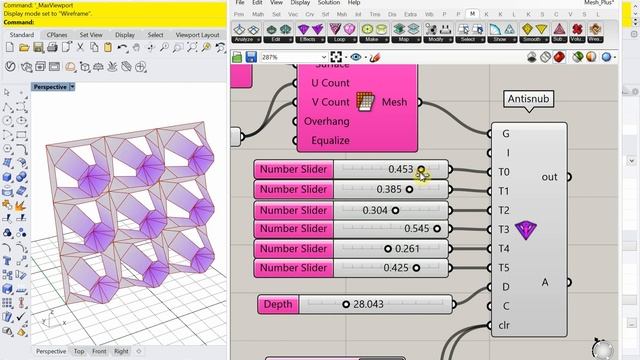Click the slider grip showing 0.453
The height and width of the screenshot is (360, 640).
point(421,169)
